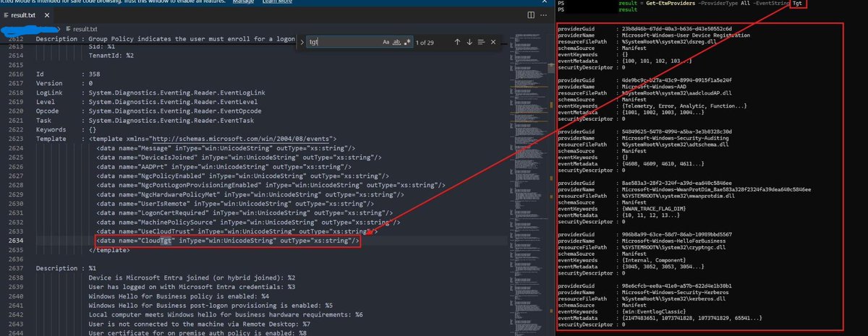Go to previous match arrow
The width and height of the screenshot is (868, 336).
(457, 42)
